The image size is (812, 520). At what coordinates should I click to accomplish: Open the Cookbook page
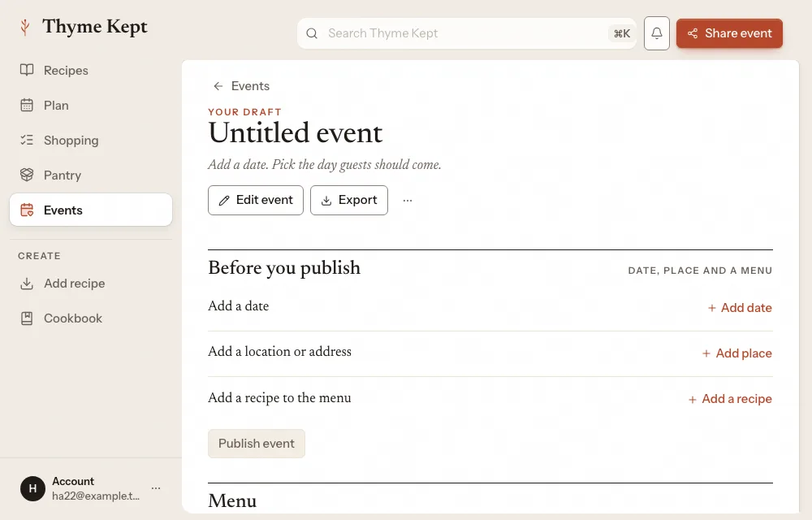tap(91, 318)
